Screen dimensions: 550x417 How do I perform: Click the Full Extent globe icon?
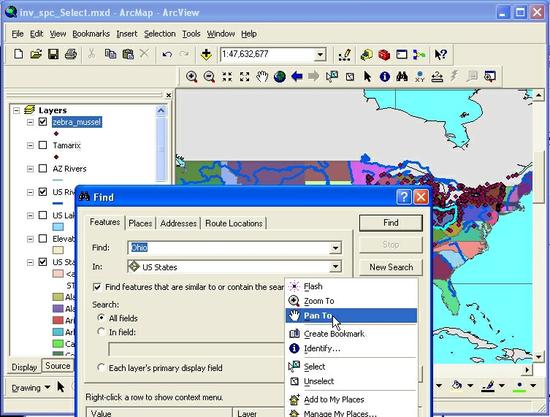click(280, 76)
